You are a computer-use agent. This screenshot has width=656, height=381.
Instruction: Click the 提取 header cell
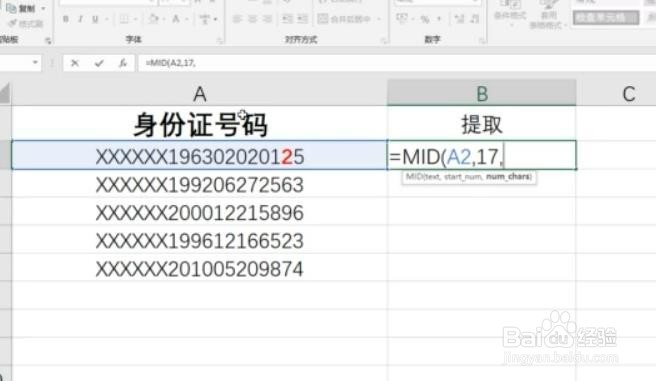482,124
